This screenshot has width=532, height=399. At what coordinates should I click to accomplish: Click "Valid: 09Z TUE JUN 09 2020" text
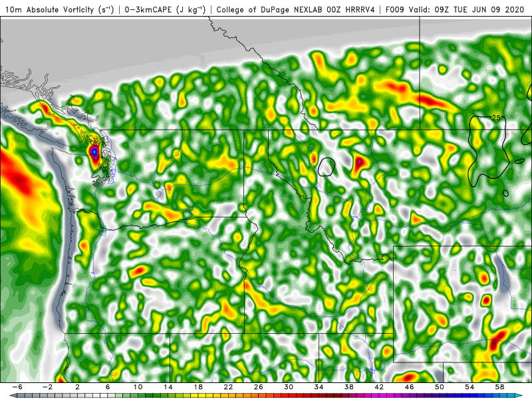(466, 10)
